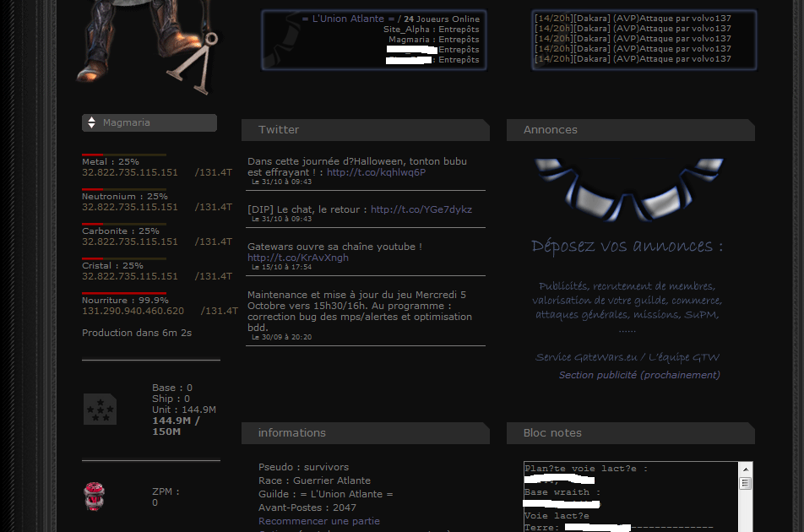This screenshot has height=532, width=804.
Task: Select the informations panel header
Action: (364, 433)
